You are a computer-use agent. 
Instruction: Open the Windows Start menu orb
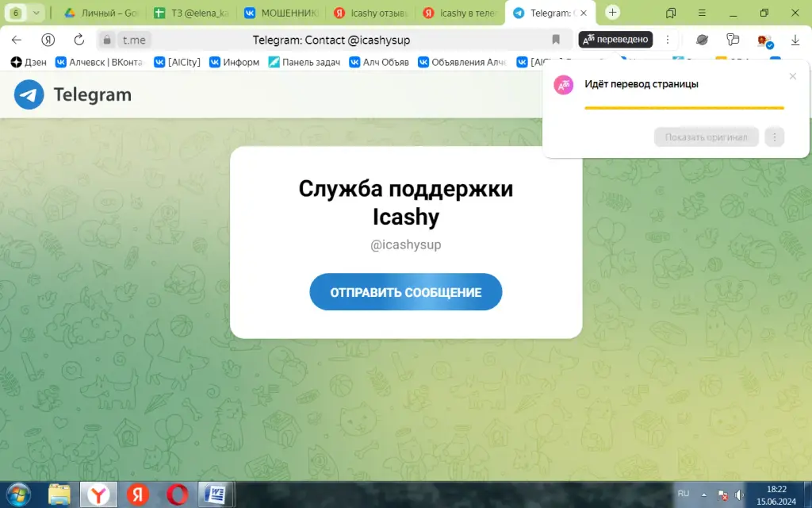click(18, 495)
